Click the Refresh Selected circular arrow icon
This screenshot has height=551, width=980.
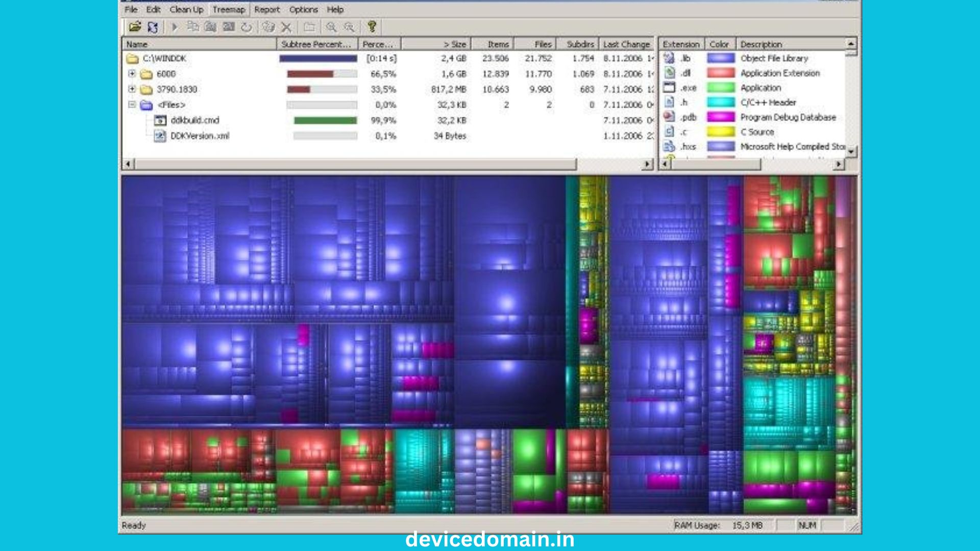pyautogui.click(x=247, y=27)
